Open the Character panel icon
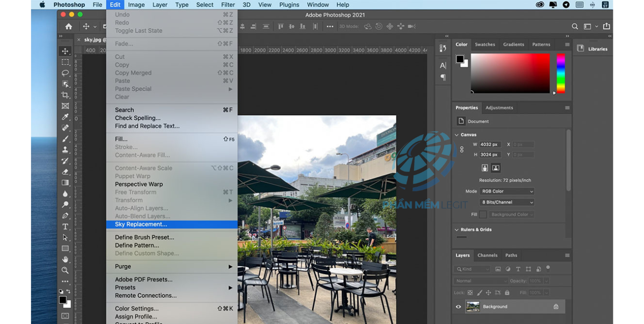 pos(443,65)
